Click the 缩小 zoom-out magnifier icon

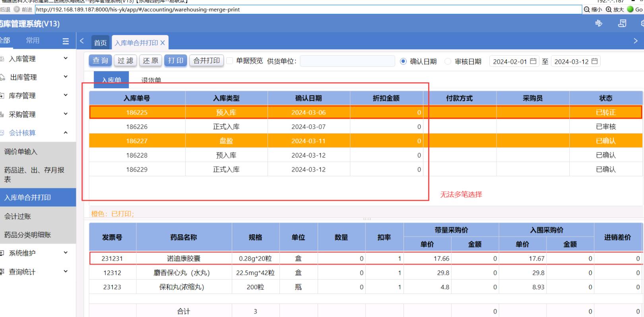(x=586, y=10)
